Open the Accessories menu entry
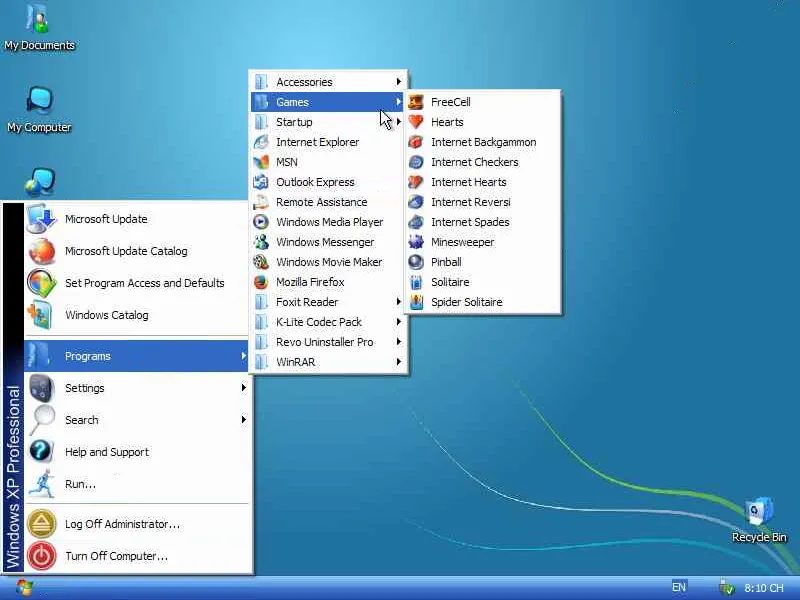Image resolution: width=800 pixels, height=600 pixels. [x=328, y=82]
